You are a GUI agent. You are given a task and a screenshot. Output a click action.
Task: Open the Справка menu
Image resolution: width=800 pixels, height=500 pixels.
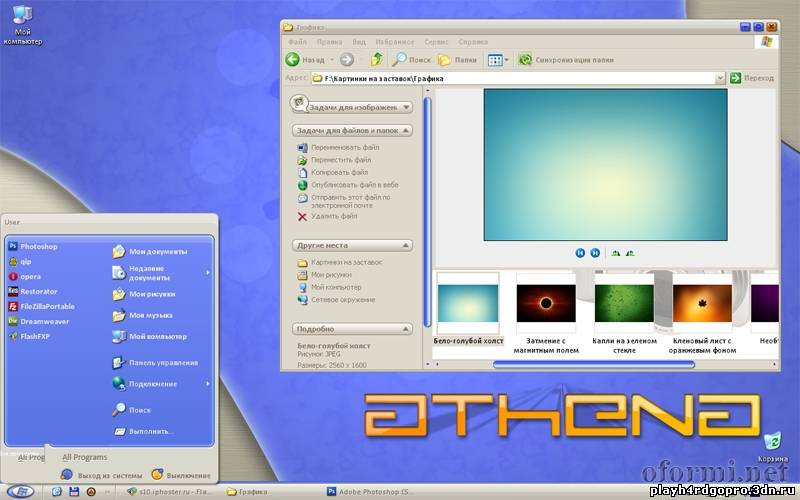point(473,42)
